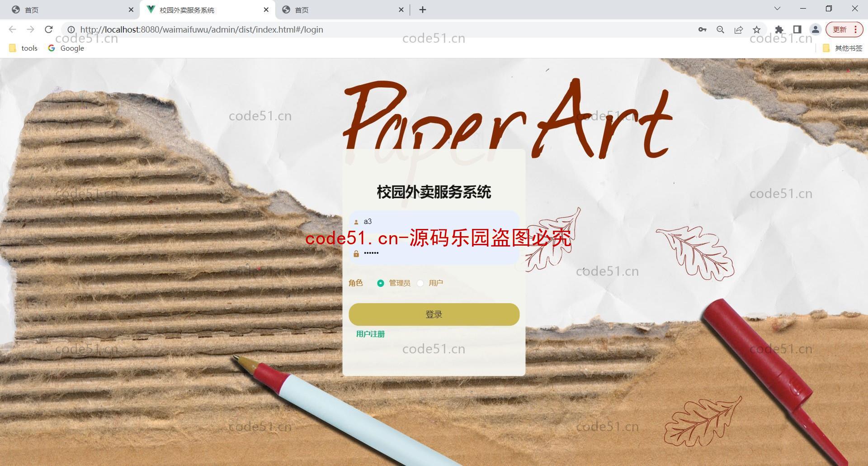This screenshot has height=466, width=868.
Task: Minimize the browser window
Action: (803, 9)
